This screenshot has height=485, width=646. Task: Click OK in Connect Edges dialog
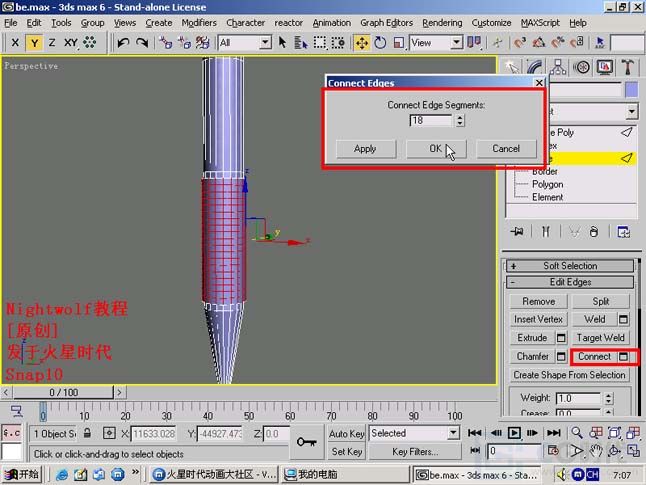[x=436, y=149]
